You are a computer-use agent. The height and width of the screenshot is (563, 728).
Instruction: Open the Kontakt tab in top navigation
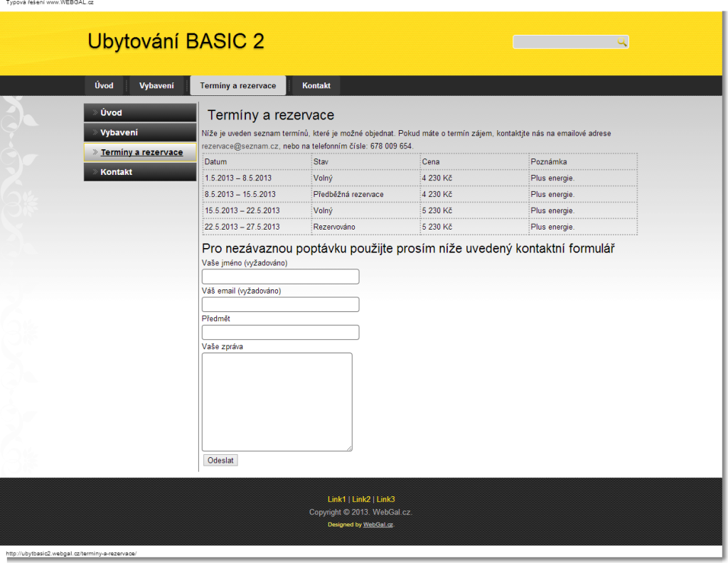[x=316, y=86]
